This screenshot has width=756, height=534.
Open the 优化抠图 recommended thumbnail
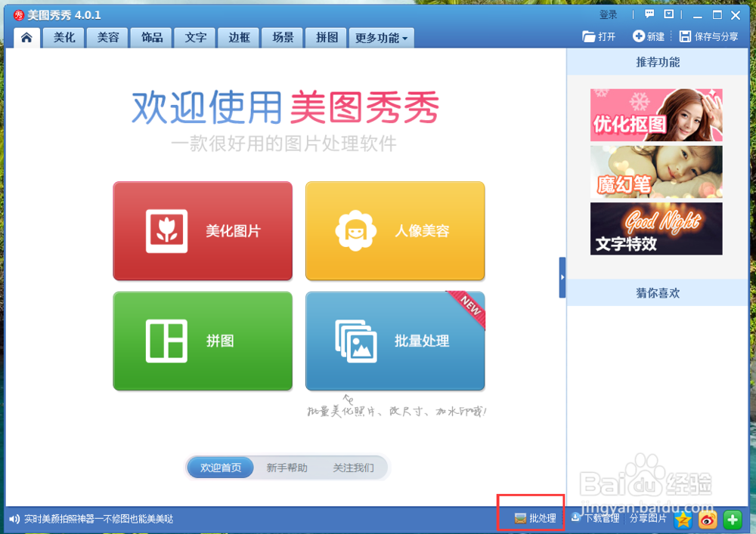click(x=656, y=115)
